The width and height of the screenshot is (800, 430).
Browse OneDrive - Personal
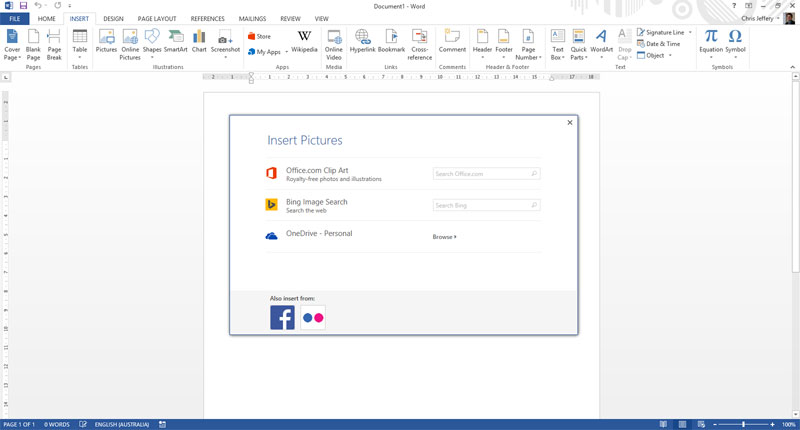click(444, 237)
